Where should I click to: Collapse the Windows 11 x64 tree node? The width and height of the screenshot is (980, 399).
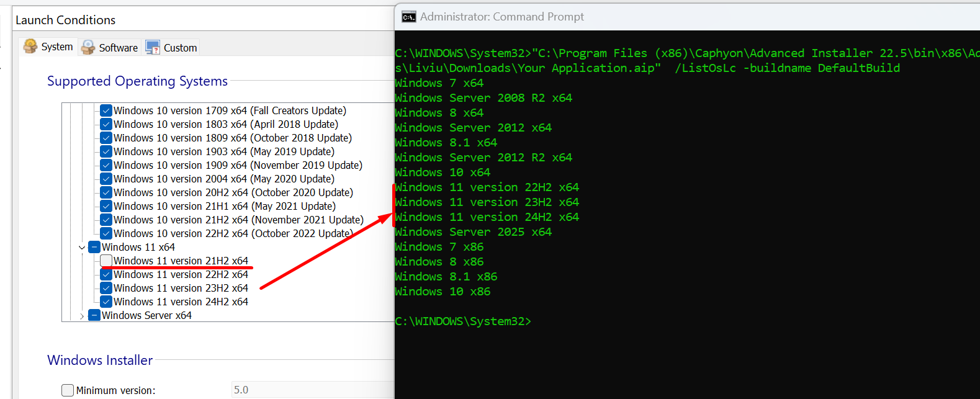coord(82,248)
